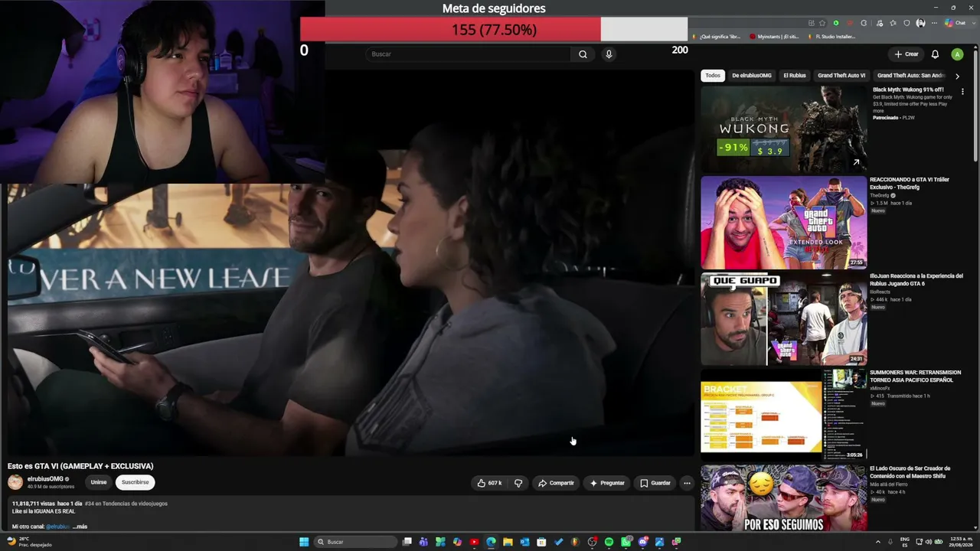This screenshot has height=551, width=980.
Task: Click the Preguntar button
Action: 607,483
